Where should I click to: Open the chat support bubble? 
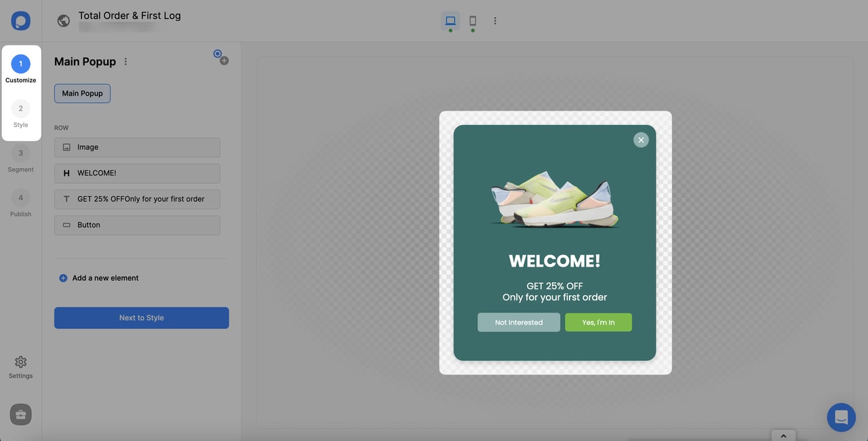tap(841, 417)
